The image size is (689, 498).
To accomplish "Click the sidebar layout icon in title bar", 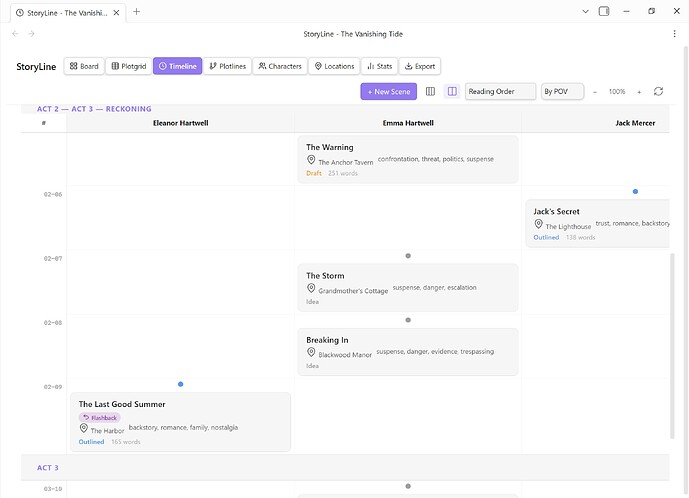I will pos(603,11).
